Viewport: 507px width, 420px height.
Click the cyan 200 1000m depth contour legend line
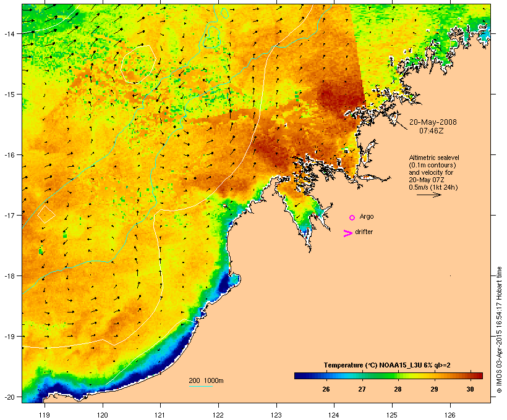coord(200,386)
